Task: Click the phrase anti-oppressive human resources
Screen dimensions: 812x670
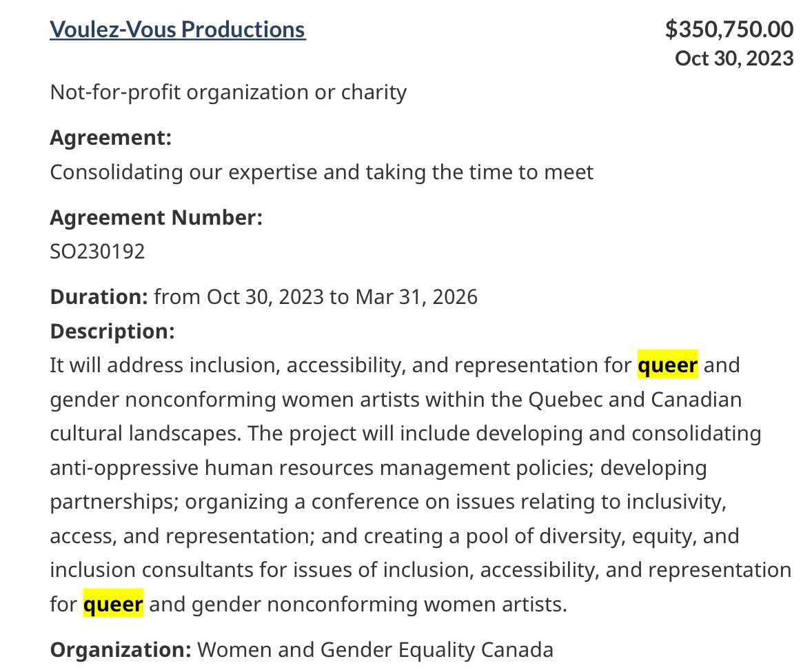Action: pos(212,467)
